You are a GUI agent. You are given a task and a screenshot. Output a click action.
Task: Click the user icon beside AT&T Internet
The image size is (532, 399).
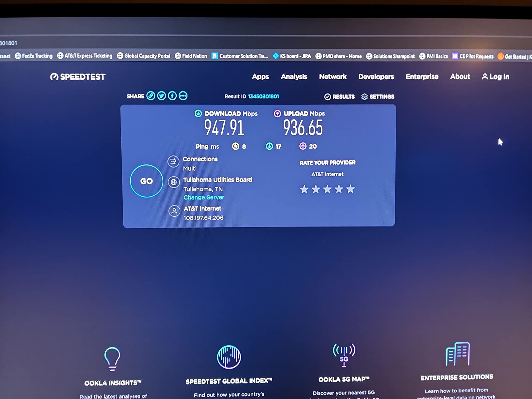tap(174, 211)
